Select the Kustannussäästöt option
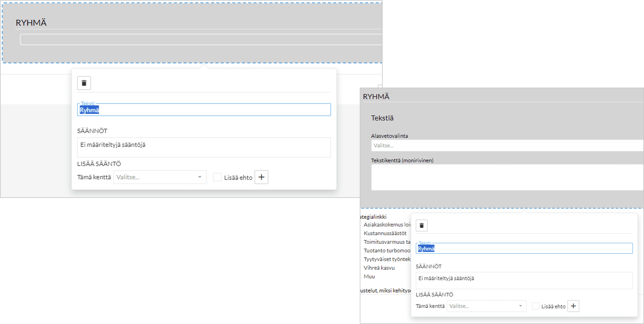 pos(385,233)
